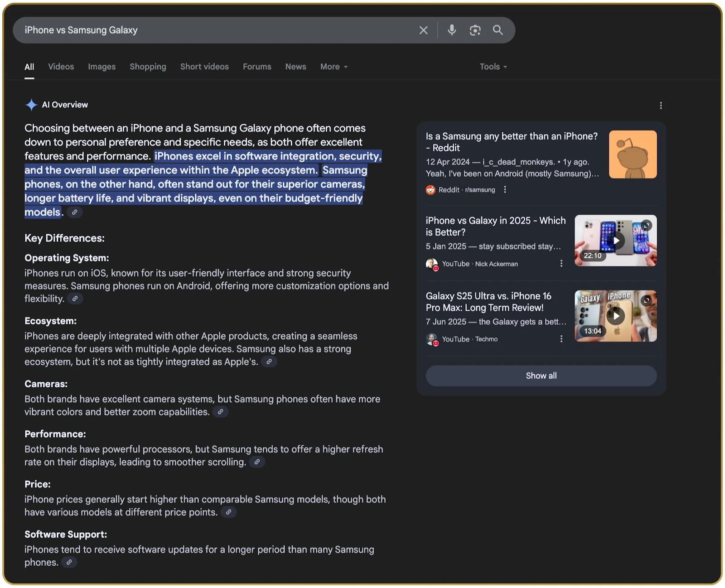The image size is (725, 588).
Task: Open source link icon in Price section
Action: pyautogui.click(x=229, y=512)
